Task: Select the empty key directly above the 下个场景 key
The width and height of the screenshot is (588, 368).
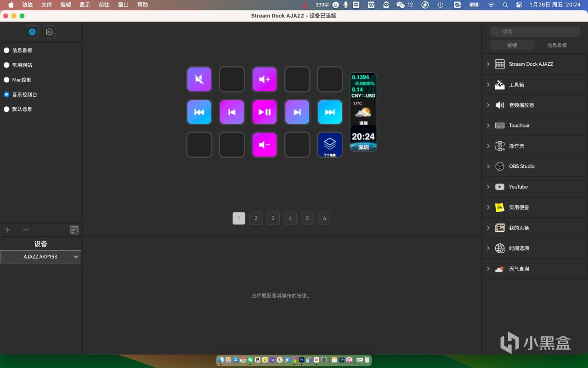Action: pos(330,79)
